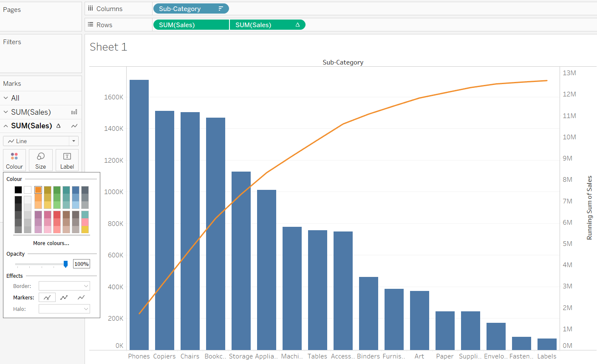Open the Halo dropdown
Screen dimensions: 597x364
coord(64,309)
